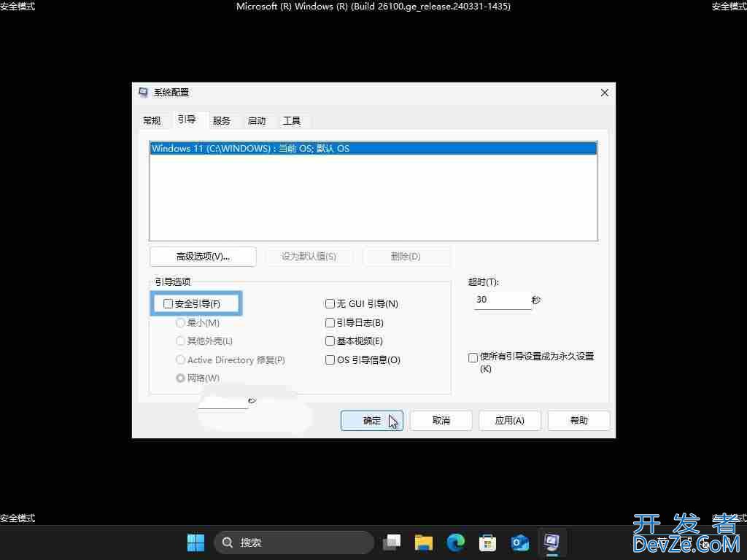
Task: Click the taskbar 搜索 search box
Action: pos(294,542)
